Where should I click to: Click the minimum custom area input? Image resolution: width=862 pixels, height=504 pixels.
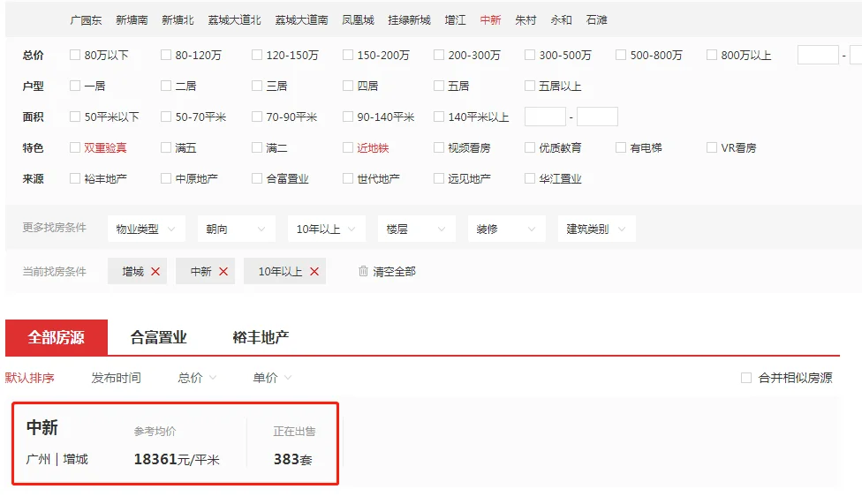tap(545, 117)
